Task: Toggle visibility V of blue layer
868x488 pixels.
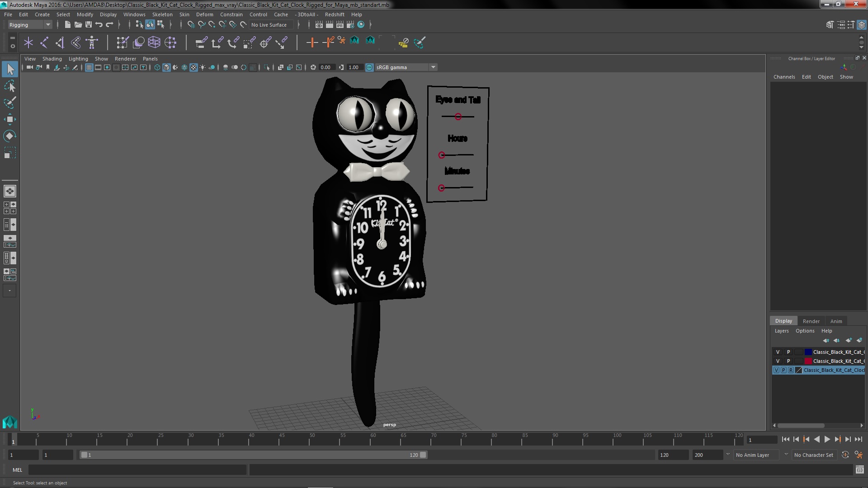Action: click(x=778, y=352)
